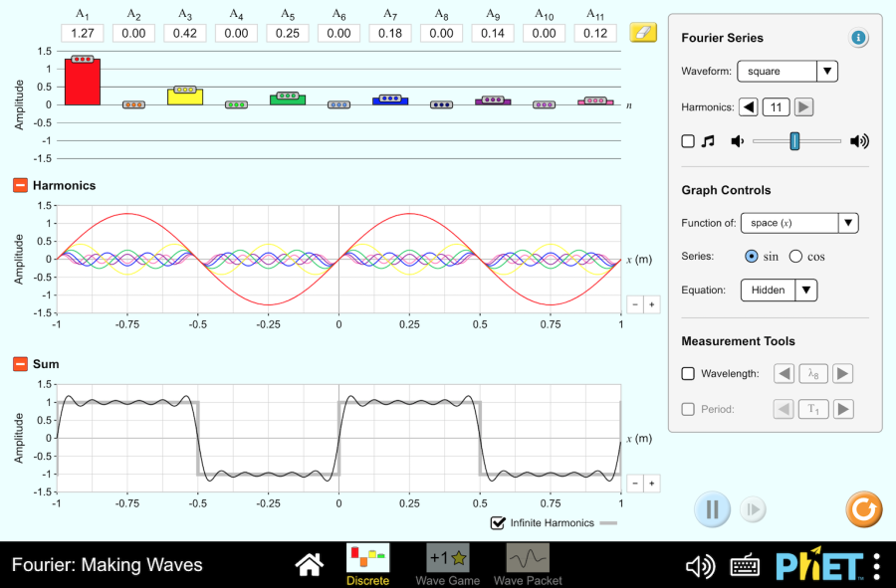Click the volume slider thumb

click(x=794, y=141)
